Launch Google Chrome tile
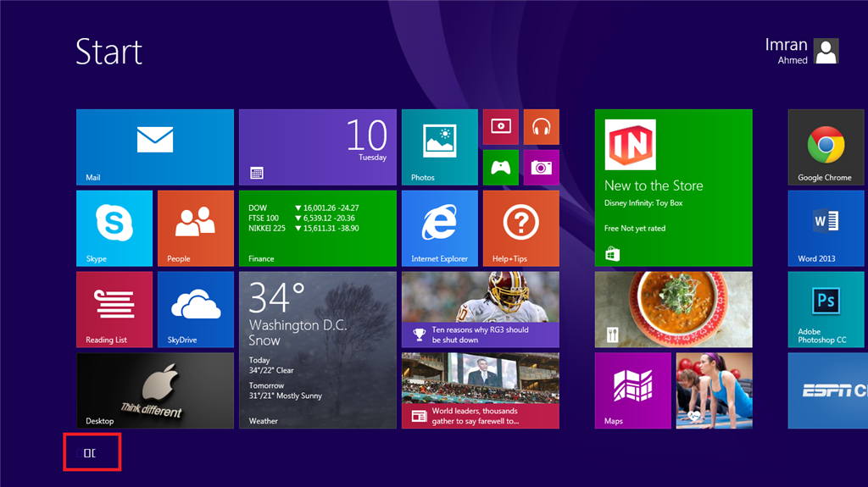This screenshot has width=868, height=487. coord(826,147)
